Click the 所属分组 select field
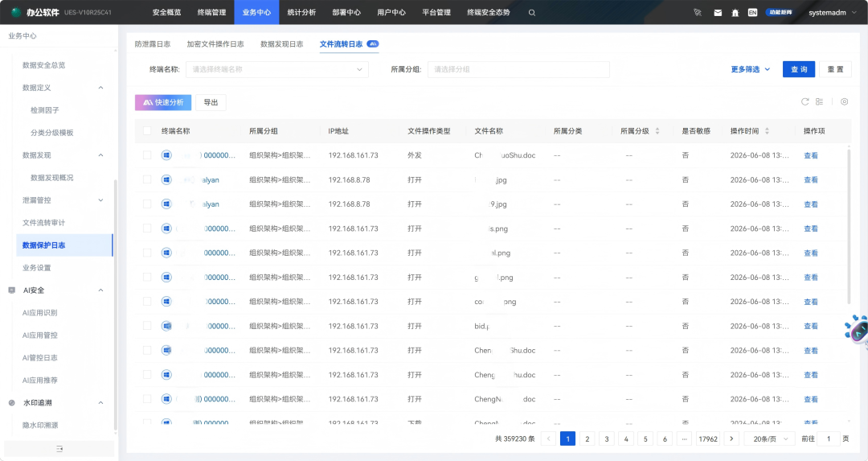The image size is (868, 461). [518, 69]
